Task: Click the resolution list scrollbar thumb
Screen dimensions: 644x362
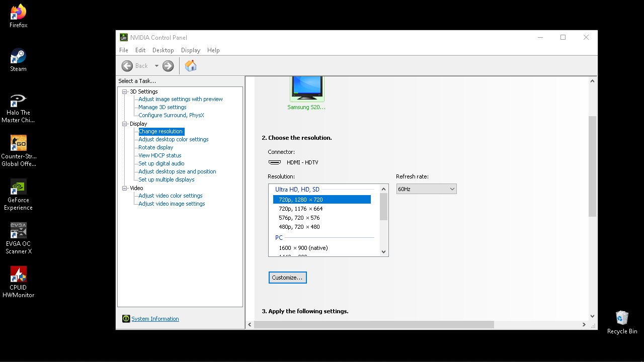Action: (384, 207)
